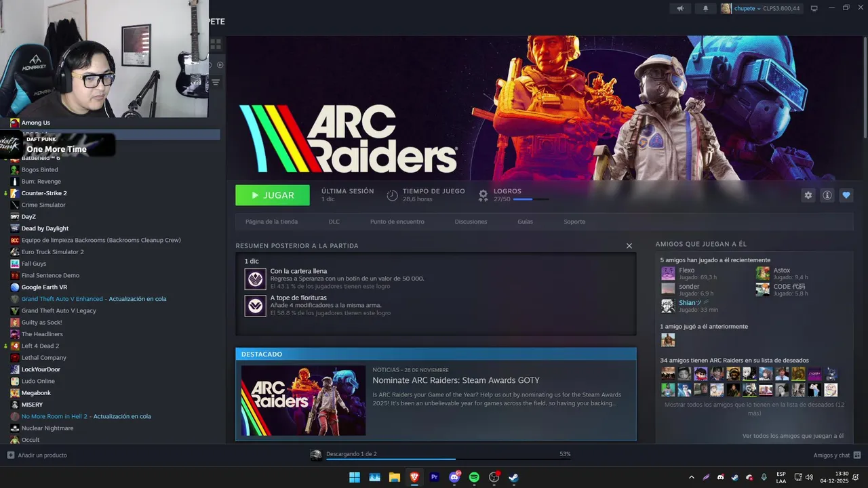This screenshot has width=868, height=488.
Task: Open Discord from the taskbar
Action: pyautogui.click(x=454, y=477)
